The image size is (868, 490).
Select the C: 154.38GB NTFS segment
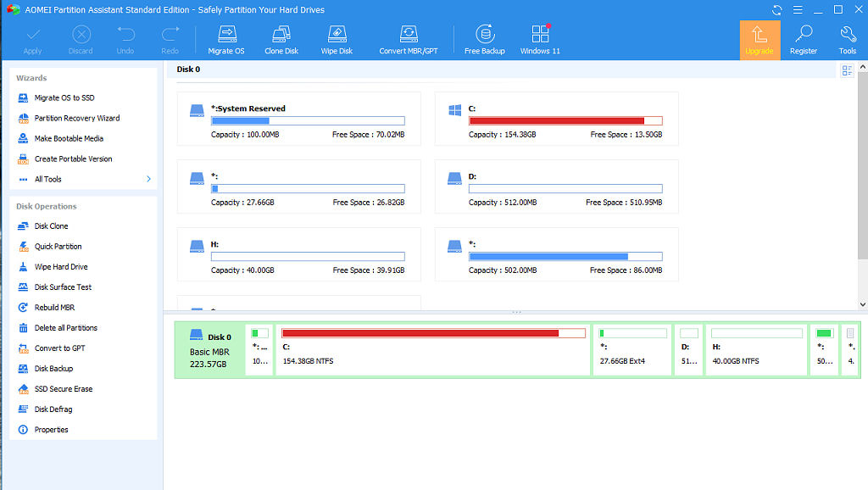[433, 350]
